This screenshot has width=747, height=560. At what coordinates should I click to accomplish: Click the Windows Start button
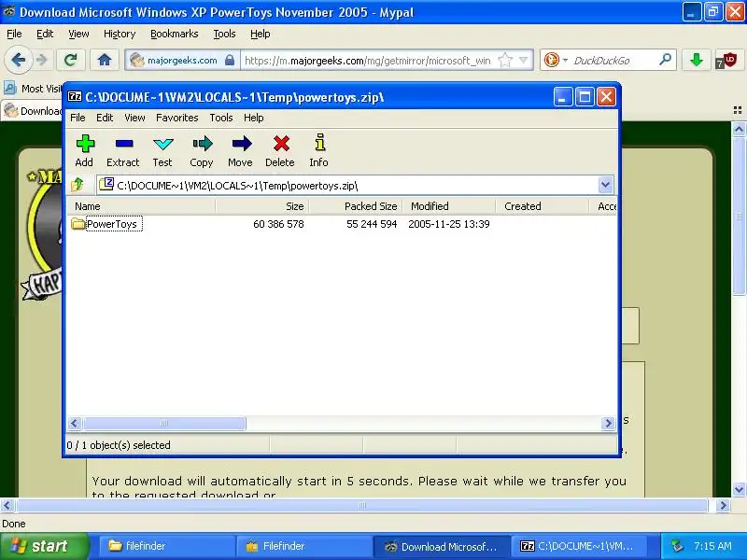click(44, 546)
